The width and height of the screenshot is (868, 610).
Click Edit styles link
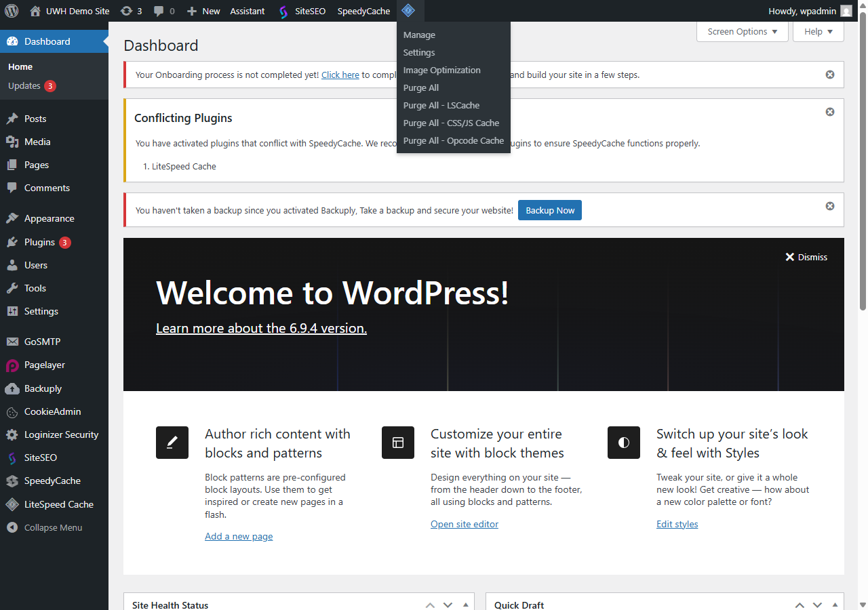(x=677, y=524)
